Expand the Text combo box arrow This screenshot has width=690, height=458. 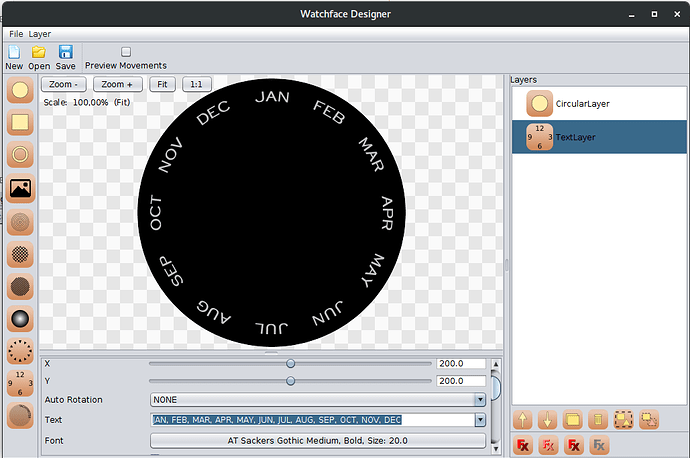pyautogui.click(x=480, y=420)
